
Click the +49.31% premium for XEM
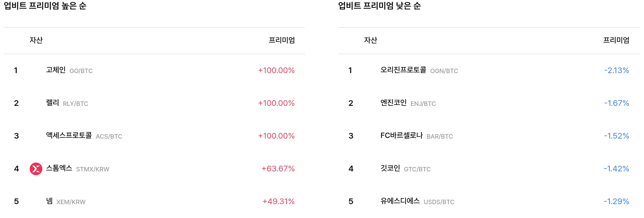[x=278, y=202]
